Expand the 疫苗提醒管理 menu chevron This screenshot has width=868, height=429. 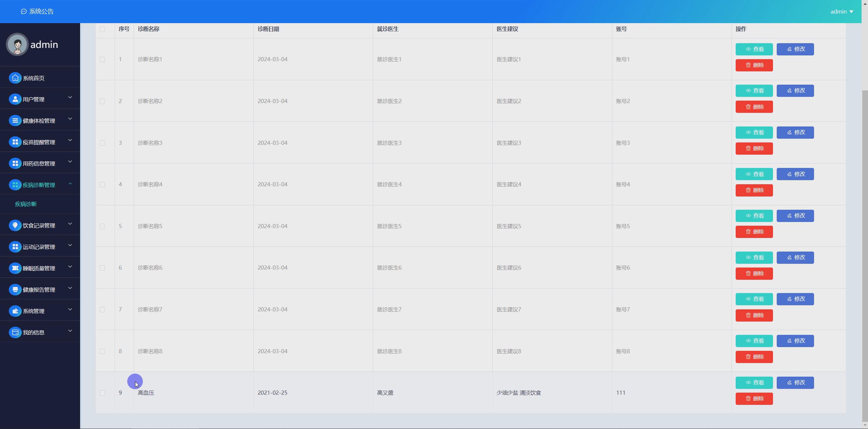[x=70, y=140]
